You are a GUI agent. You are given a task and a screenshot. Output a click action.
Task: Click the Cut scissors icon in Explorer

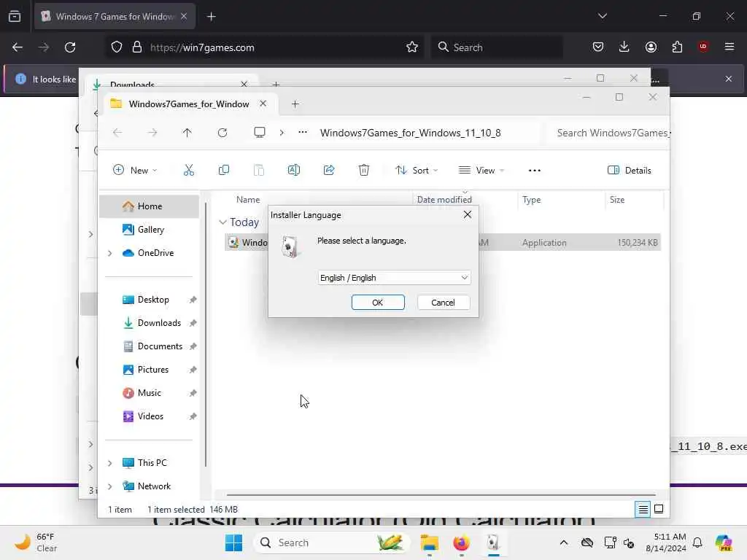click(x=189, y=170)
